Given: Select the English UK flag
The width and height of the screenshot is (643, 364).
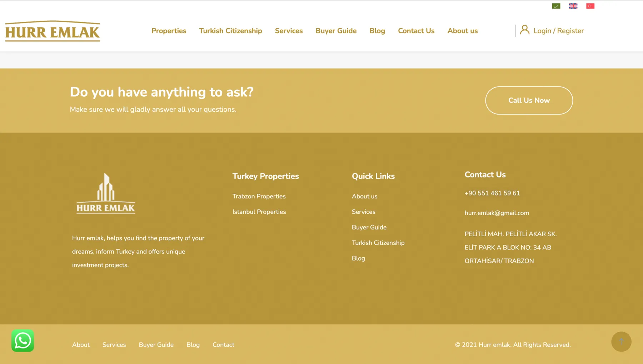Looking at the screenshot, I should tap(573, 6).
